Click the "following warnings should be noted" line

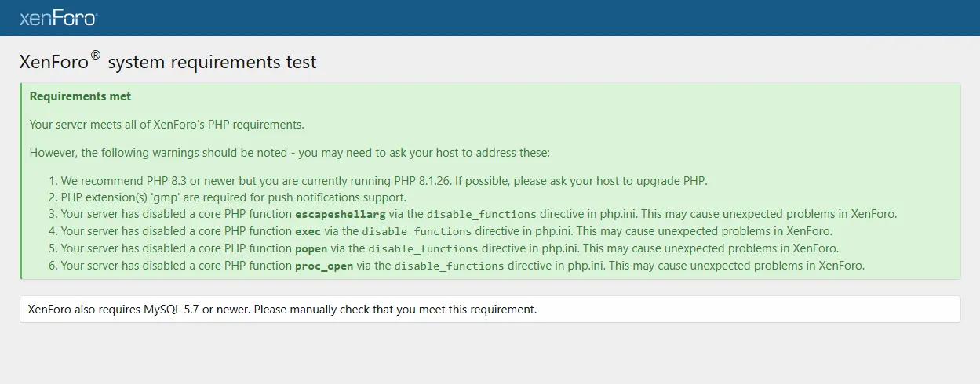point(290,152)
